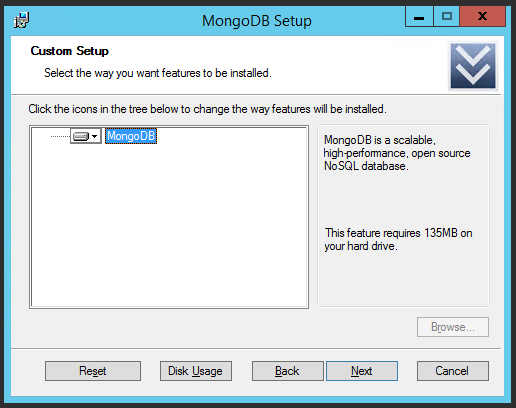Click the Reset button
The width and height of the screenshot is (516, 408).
pyautogui.click(x=93, y=371)
